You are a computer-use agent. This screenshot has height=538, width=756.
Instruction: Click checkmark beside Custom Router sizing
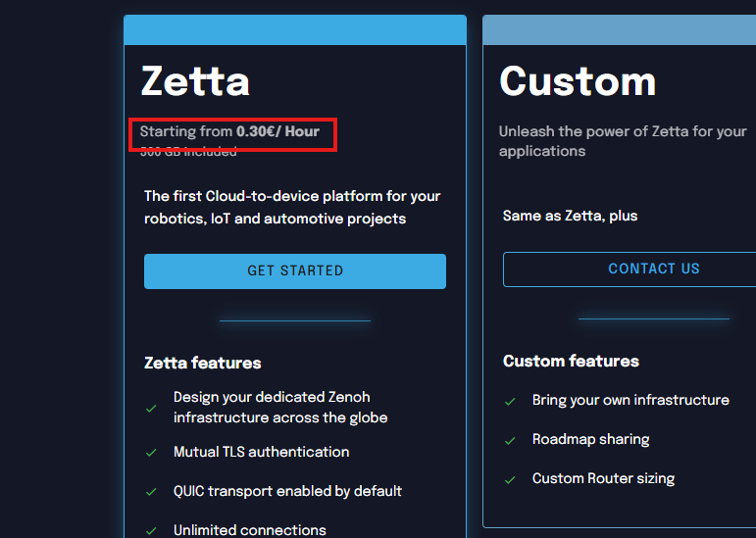[x=510, y=479]
